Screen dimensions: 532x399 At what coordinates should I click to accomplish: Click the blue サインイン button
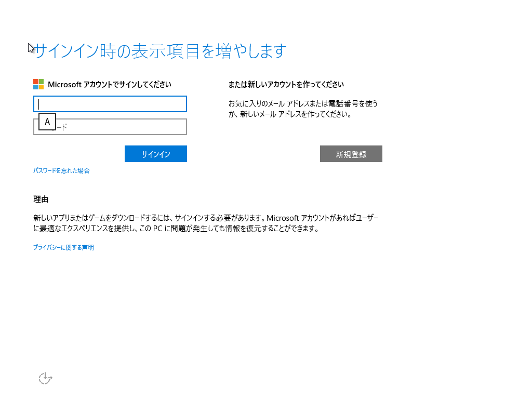coord(156,154)
